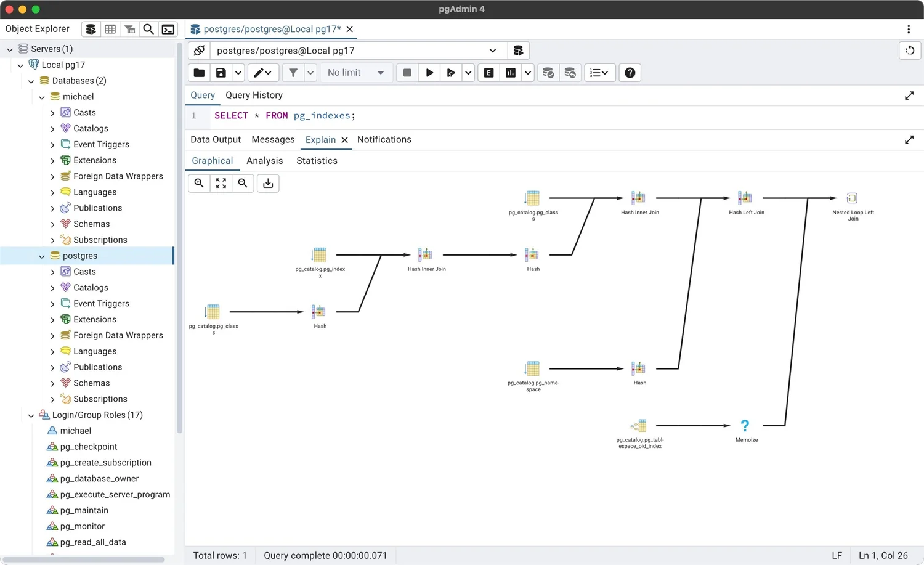Screen dimensions: 924x565
Task: Zoom to fit the graphical explain plan
Action: point(221,183)
